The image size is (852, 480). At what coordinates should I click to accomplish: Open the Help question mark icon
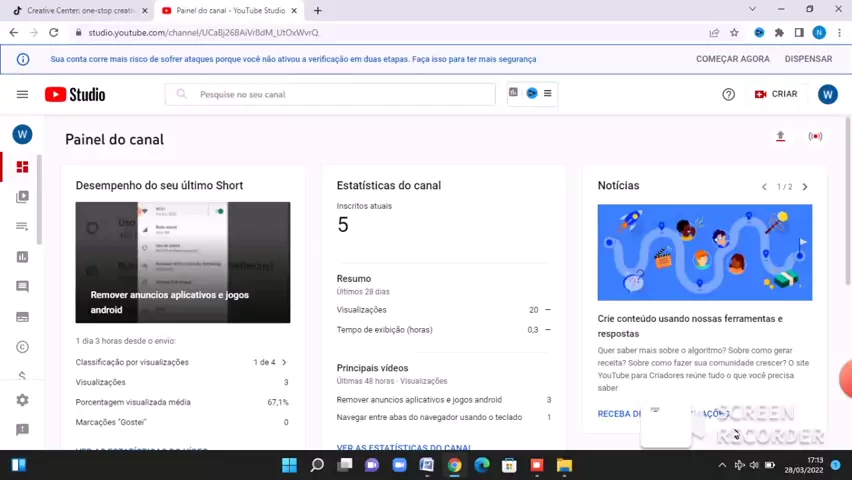point(728,95)
